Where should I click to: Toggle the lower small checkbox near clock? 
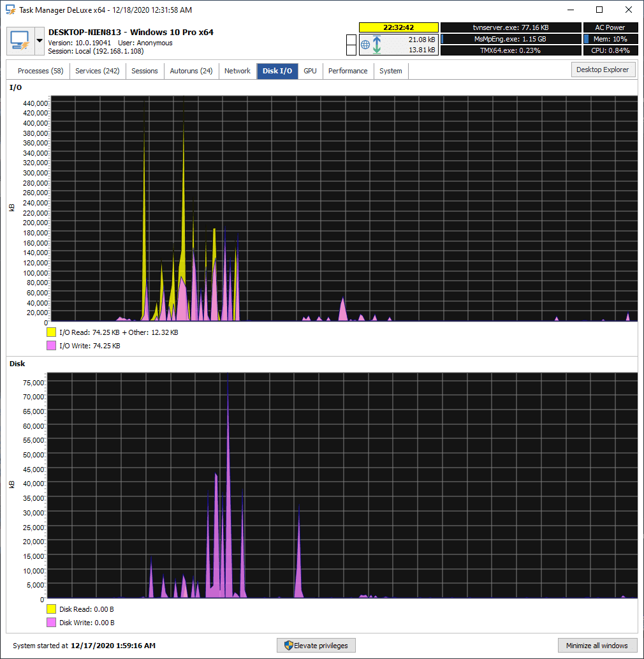pos(351,50)
